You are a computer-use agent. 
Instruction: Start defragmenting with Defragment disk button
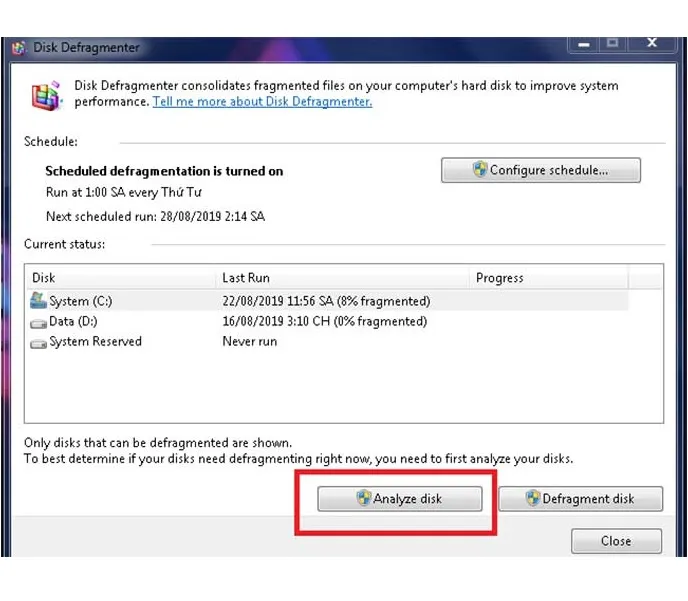click(x=580, y=498)
